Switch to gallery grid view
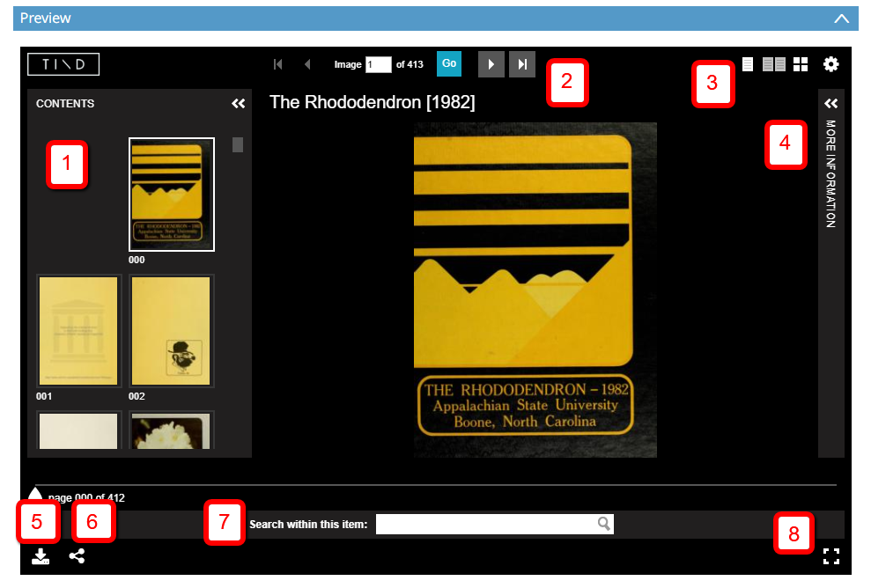The image size is (871, 588). (801, 64)
